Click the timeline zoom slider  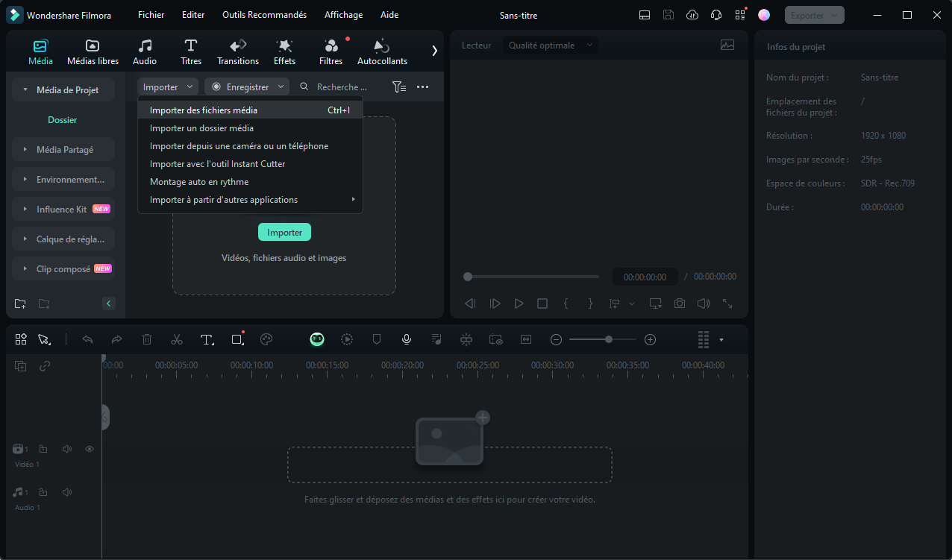pos(603,339)
